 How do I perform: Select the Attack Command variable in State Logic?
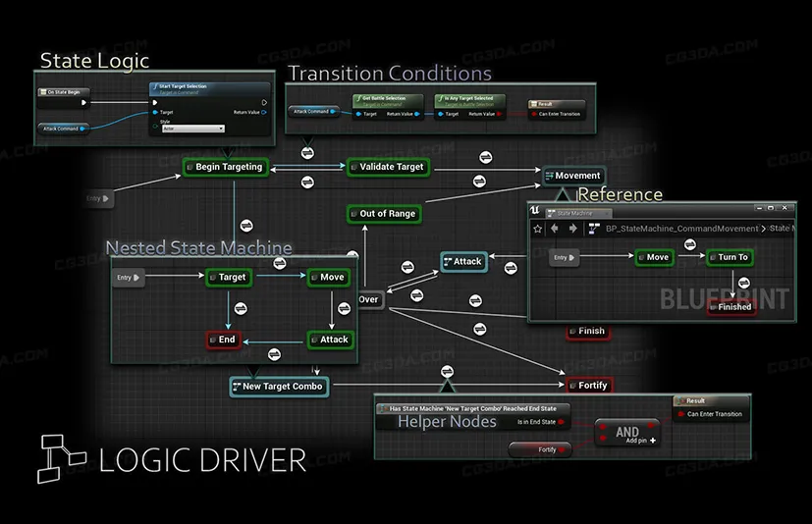61,128
